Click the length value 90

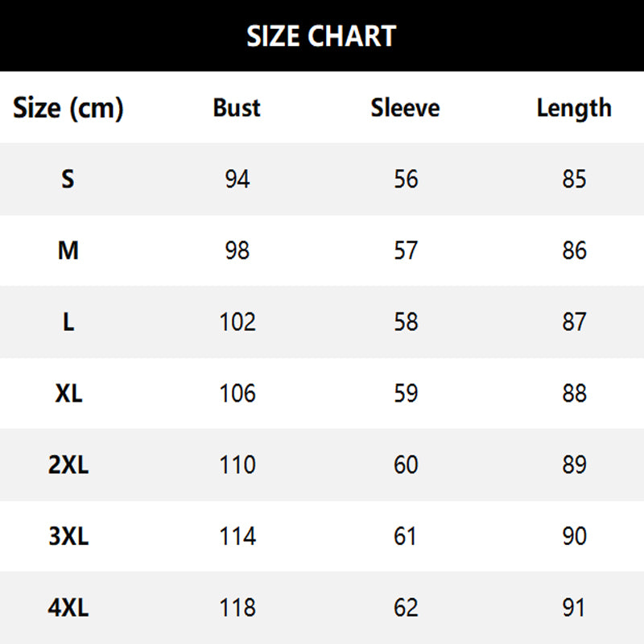coord(574,536)
